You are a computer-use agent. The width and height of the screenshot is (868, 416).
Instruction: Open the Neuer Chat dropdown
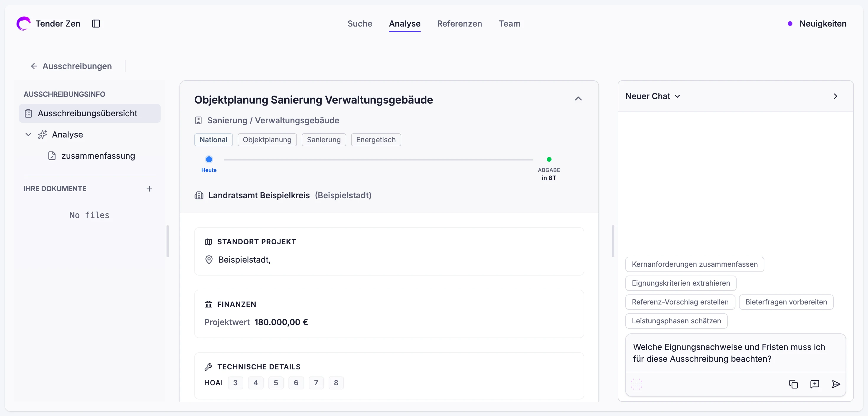(653, 96)
